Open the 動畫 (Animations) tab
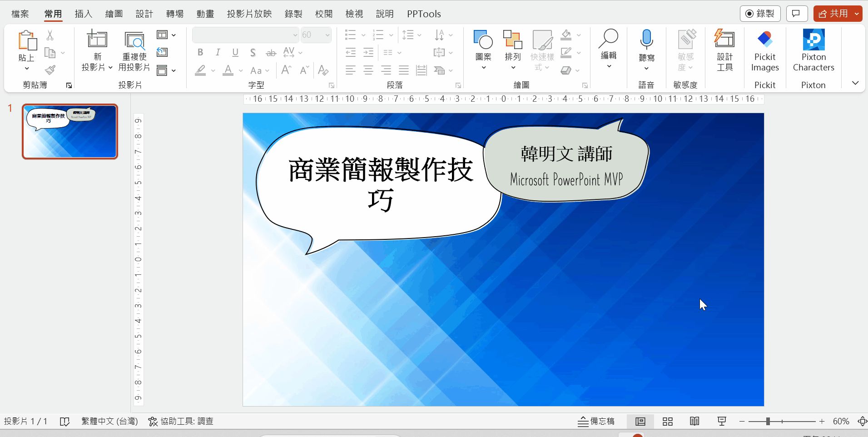 point(205,14)
